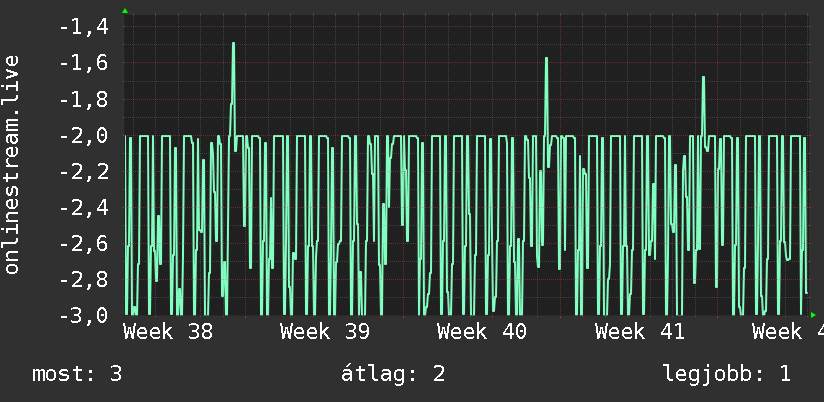Click the '-1,8' y-axis value
The image size is (824, 402).
tap(84, 99)
